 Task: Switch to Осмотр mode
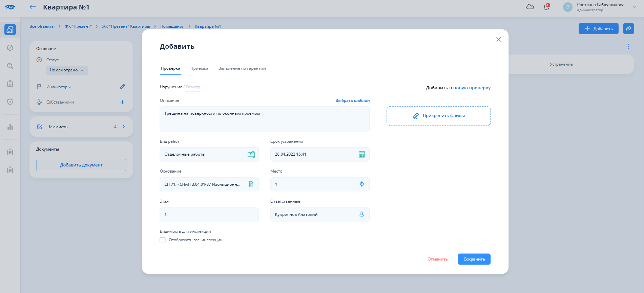[193, 87]
